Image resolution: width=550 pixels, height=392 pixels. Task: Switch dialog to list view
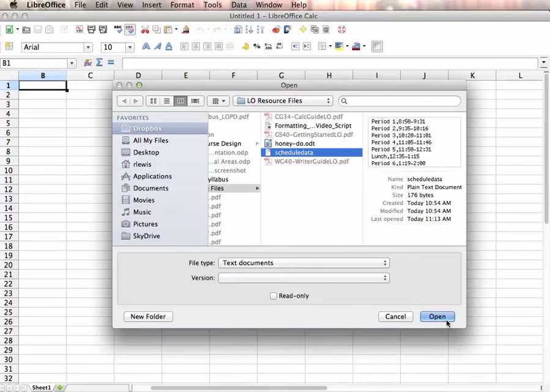pyautogui.click(x=167, y=101)
